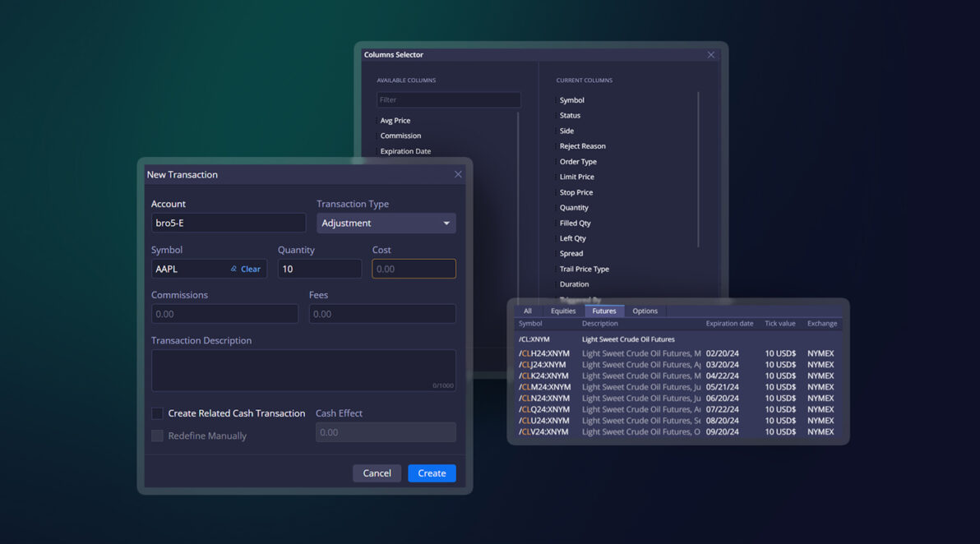Viewport: 980px width, 544px height.
Task: Enable Create Related Cash Transaction
Action: coord(157,413)
